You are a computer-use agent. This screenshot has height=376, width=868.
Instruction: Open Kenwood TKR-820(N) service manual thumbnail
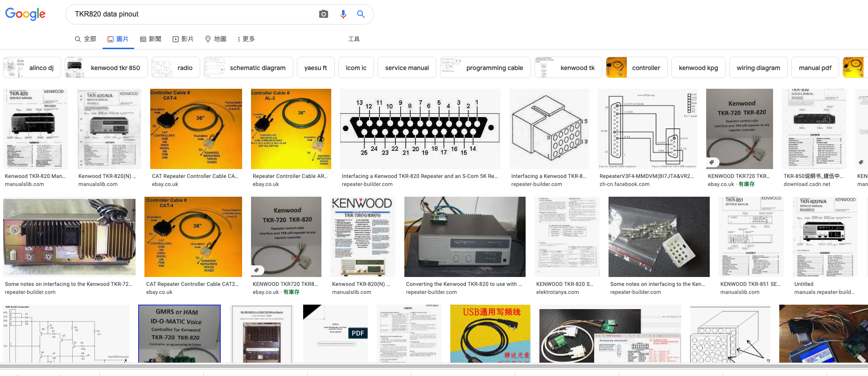point(110,129)
